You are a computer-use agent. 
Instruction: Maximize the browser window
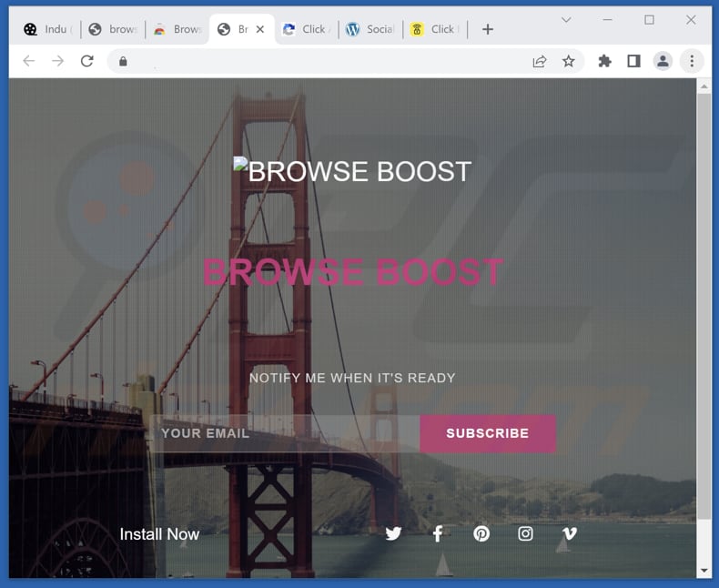pos(649,20)
